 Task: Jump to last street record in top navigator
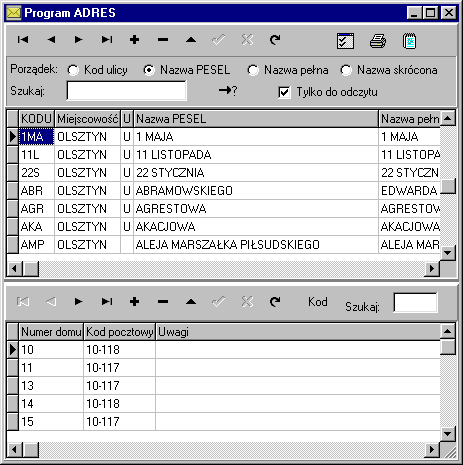pos(107,40)
